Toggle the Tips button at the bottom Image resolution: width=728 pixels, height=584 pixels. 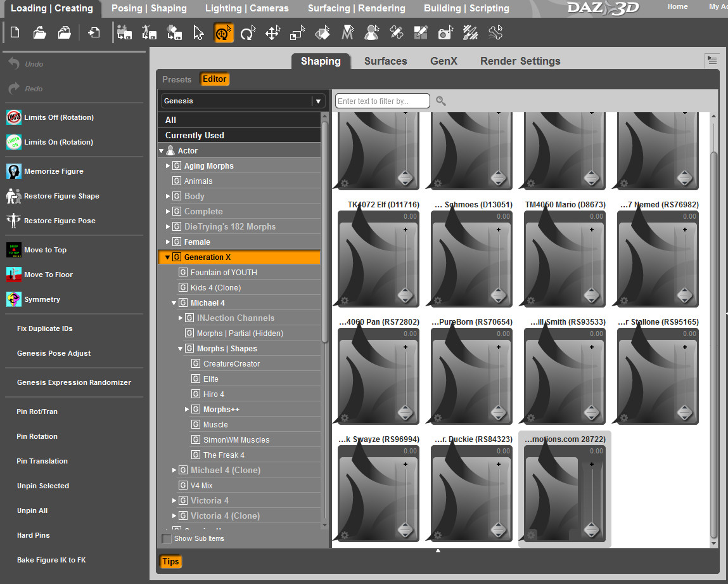click(x=170, y=561)
